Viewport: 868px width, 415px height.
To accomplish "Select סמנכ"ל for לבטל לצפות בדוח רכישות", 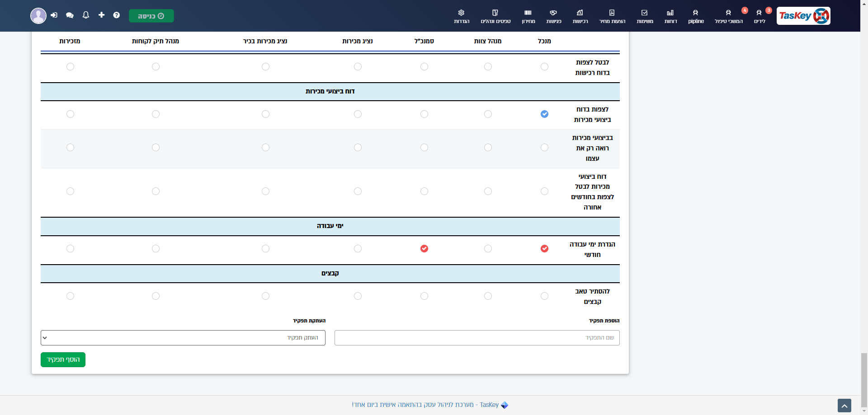I will [424, 67].
